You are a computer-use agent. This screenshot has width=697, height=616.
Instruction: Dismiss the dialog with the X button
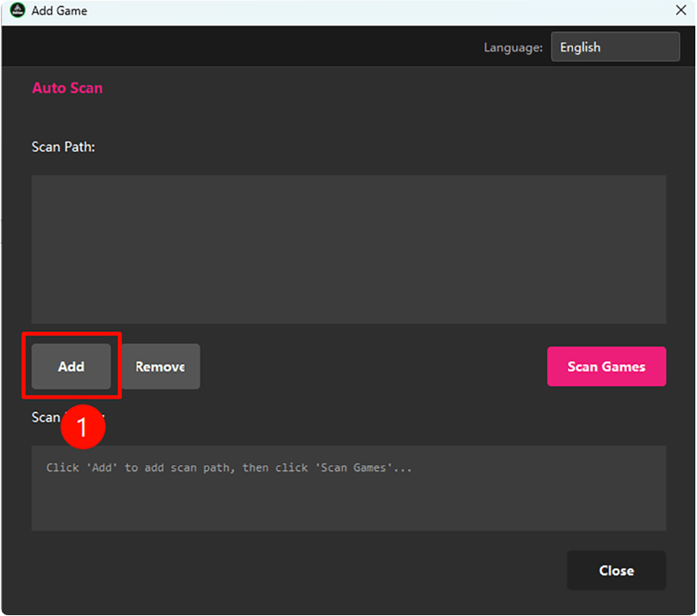pyautogui.click(x=681, y=11)
